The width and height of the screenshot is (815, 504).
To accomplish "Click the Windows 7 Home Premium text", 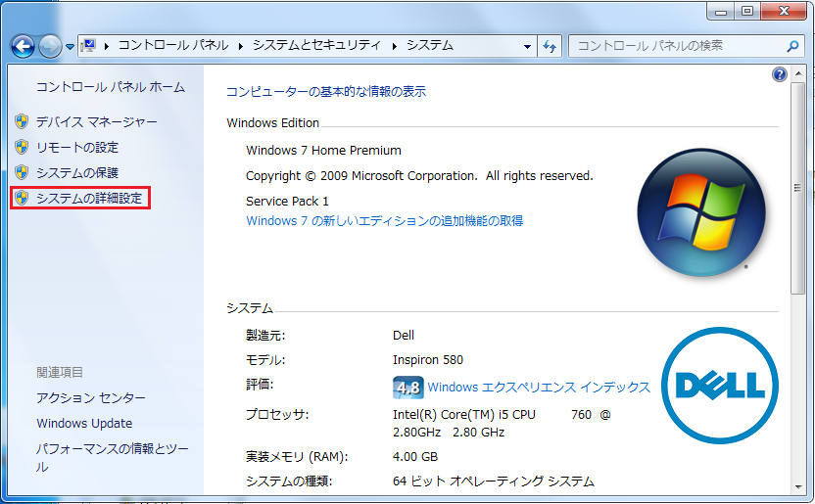I will pos(323,151).
